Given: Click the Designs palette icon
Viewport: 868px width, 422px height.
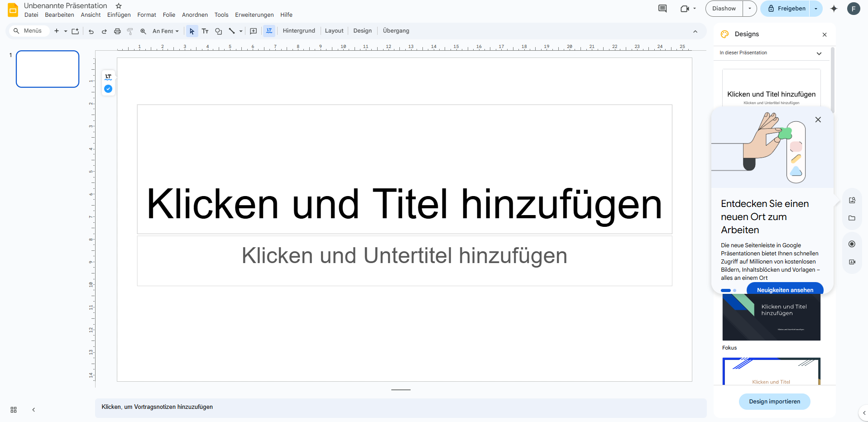Looking at the screenshot, I should (724, 34).
